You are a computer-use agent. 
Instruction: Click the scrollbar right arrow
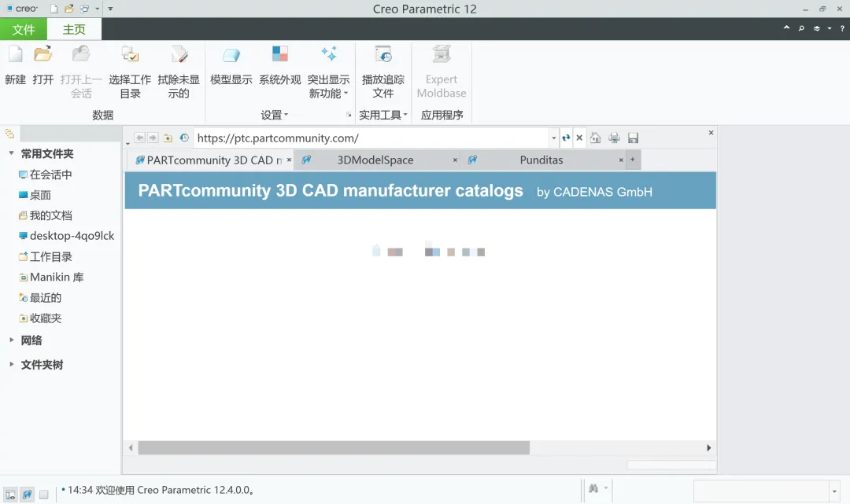click(x=708, y=447)
